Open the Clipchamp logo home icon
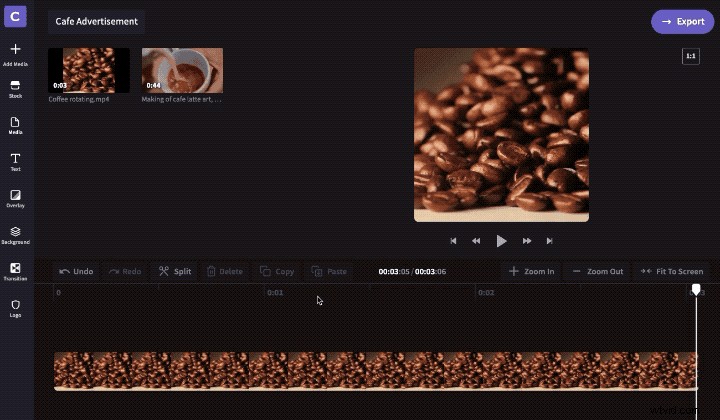The height and width of the screenshot is (420, 720). 15,17
